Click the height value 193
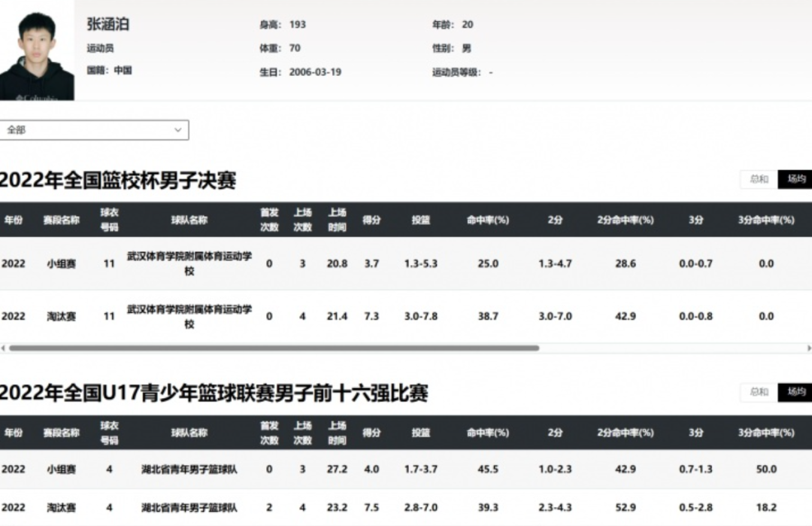Image resolution: width=812 pixels, height=526 pixels. point(297,24)
